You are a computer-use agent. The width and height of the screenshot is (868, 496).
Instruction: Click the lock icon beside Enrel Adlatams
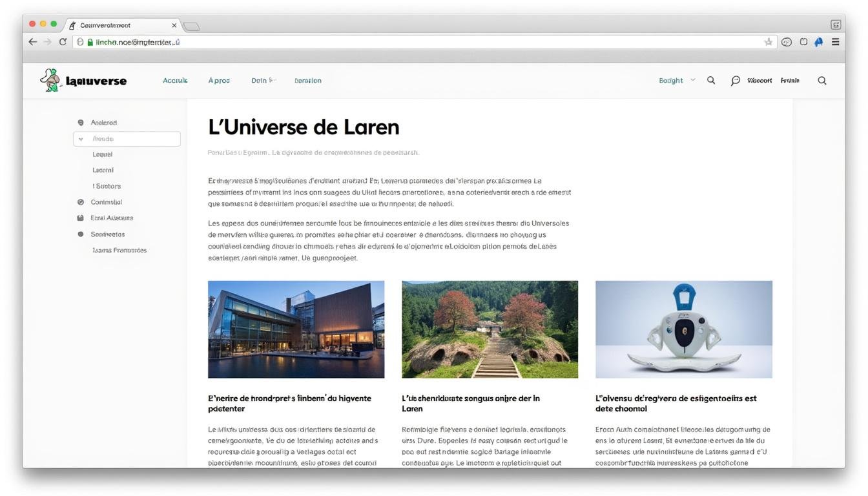coord(81,218)
